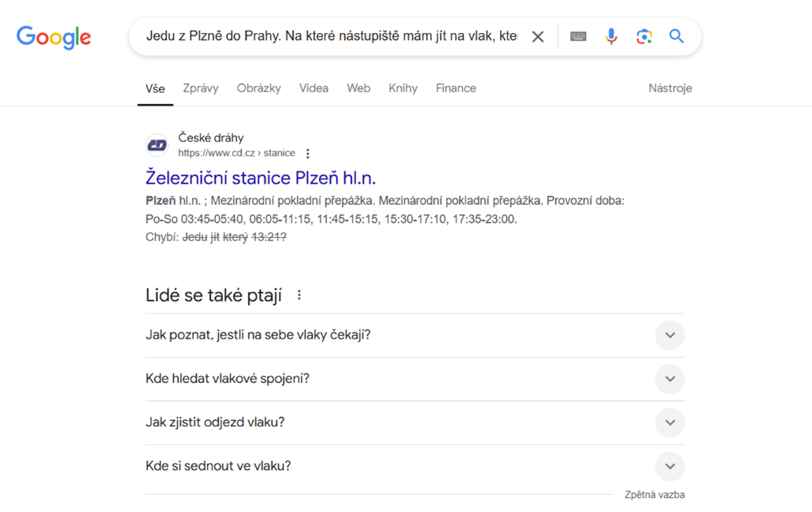Open the Videa tab
This screenshot has width=812, height=512.
[313, 88]
